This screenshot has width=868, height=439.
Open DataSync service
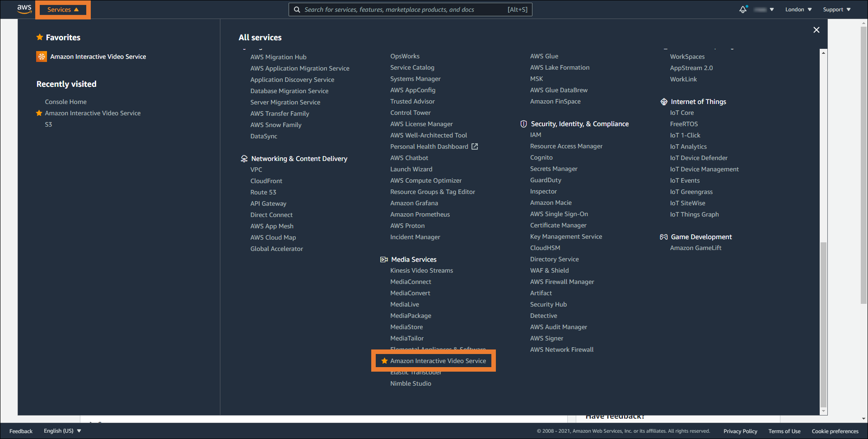[x=264, y=136]
